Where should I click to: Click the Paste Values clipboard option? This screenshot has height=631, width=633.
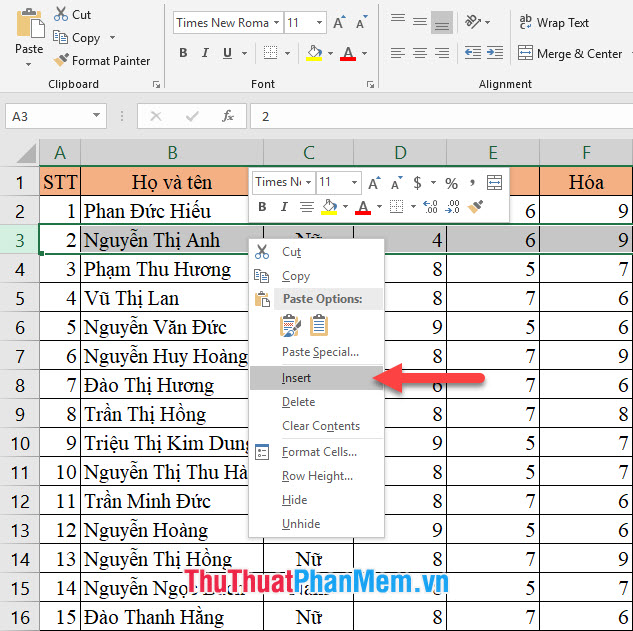tap(319, 325)
